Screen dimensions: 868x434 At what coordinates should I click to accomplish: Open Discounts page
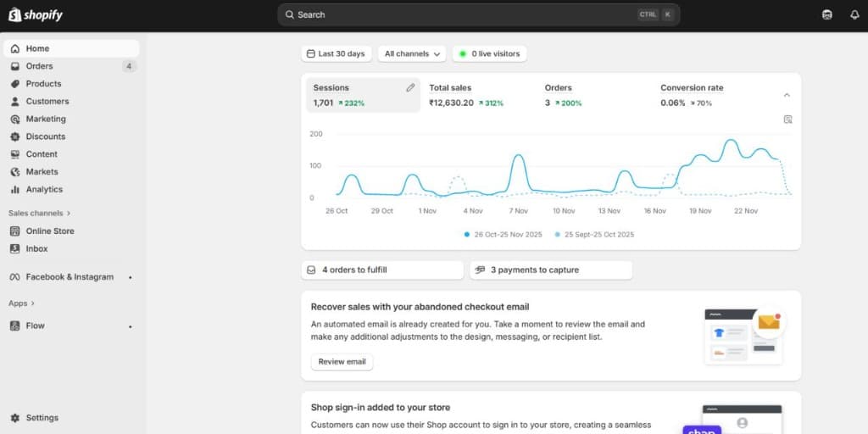(71, 136)
